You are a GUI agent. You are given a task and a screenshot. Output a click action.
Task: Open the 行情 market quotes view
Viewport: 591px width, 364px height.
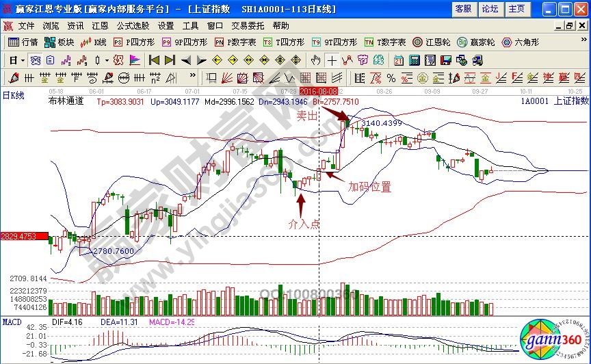[23, 42]
